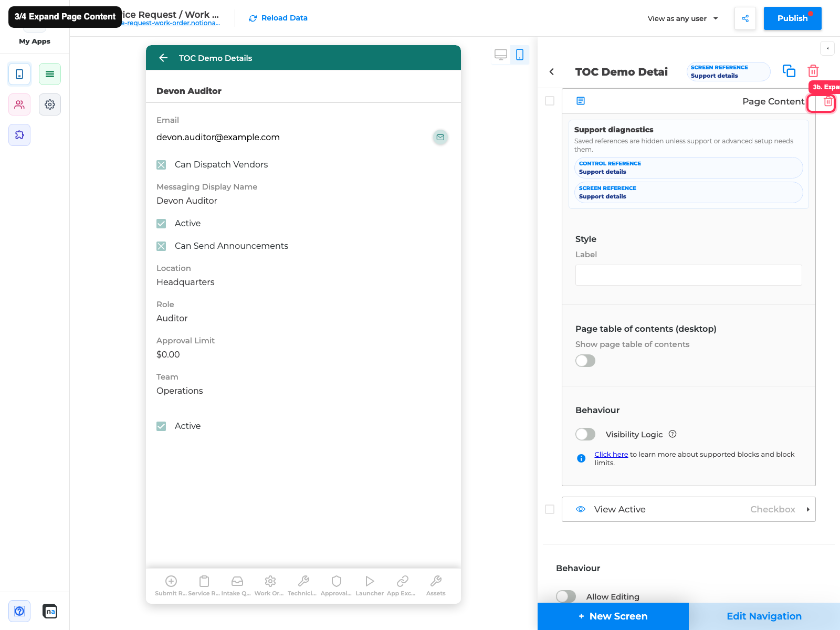This screenshot has width=840, height=630.
Task: Delete the Page Content block trash icon
Action: pyautogui.click(x=828, y=101)
